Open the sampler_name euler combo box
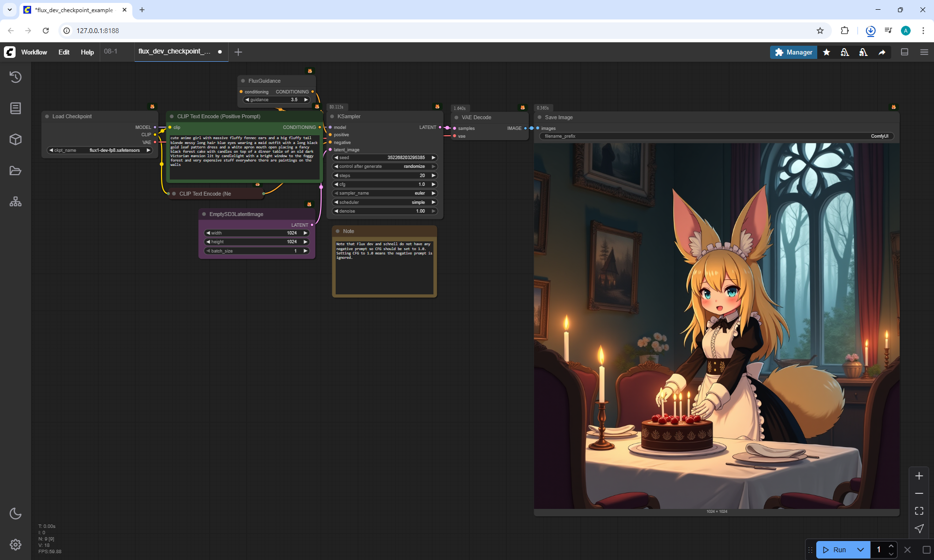The image size is (934, 560). [384, 193]
